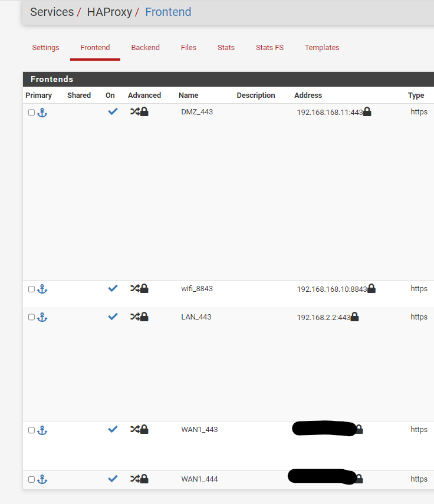This screenshot has height=504, width=434.
Task: Open the Settings tab
Action: 45,48
